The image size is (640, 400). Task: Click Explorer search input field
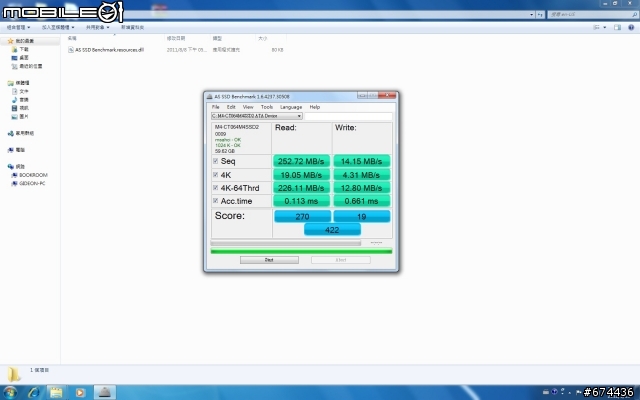(x=589, y=15)
